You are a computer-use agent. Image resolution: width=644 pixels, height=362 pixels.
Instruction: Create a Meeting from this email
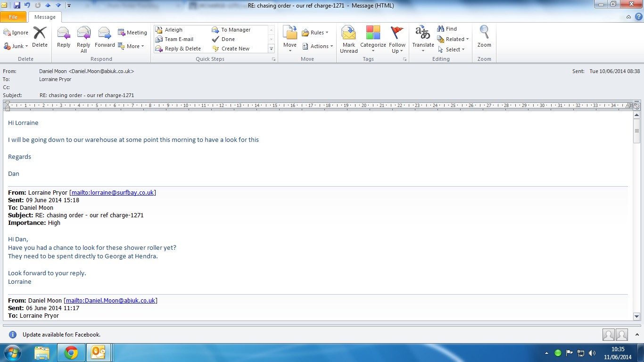[x=132, y=33]
